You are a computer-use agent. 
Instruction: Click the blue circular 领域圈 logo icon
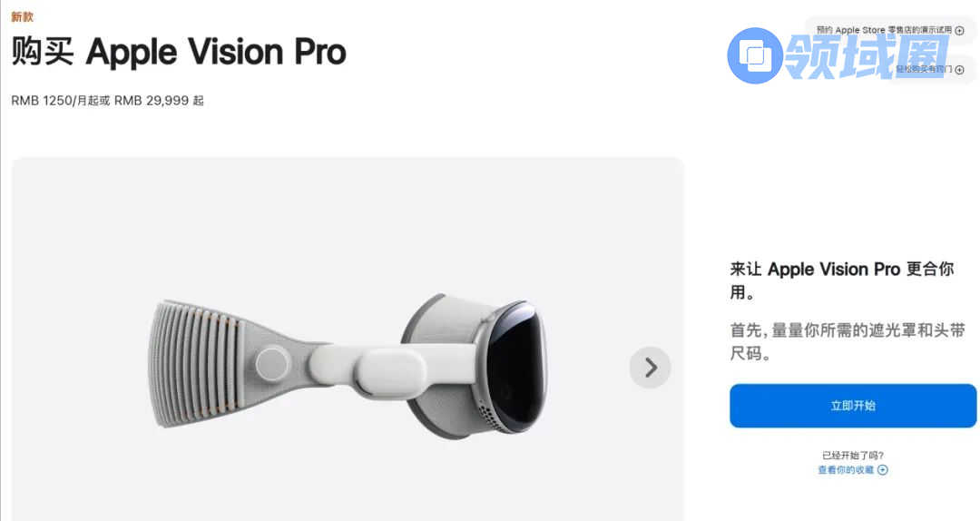pyautogui.click(x=755, y=55)
